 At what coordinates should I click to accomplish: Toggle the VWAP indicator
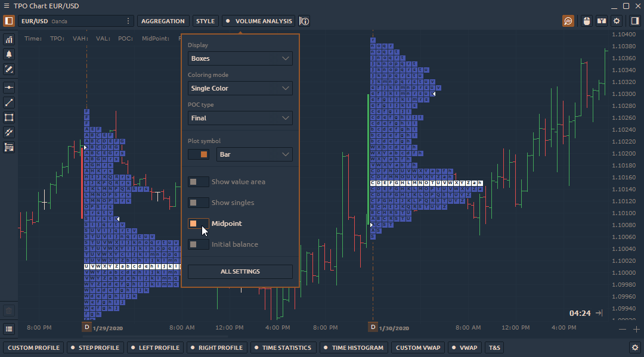[x=465, y=347]
